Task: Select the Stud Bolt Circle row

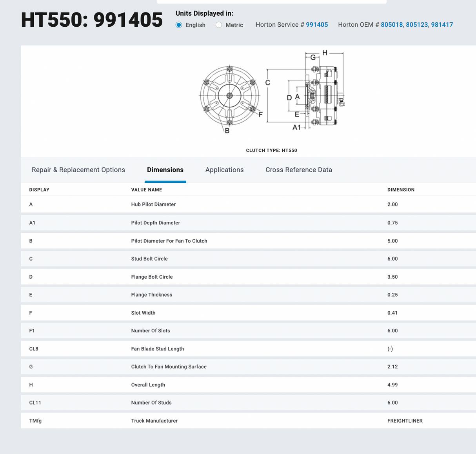Action: click(149, 259)
